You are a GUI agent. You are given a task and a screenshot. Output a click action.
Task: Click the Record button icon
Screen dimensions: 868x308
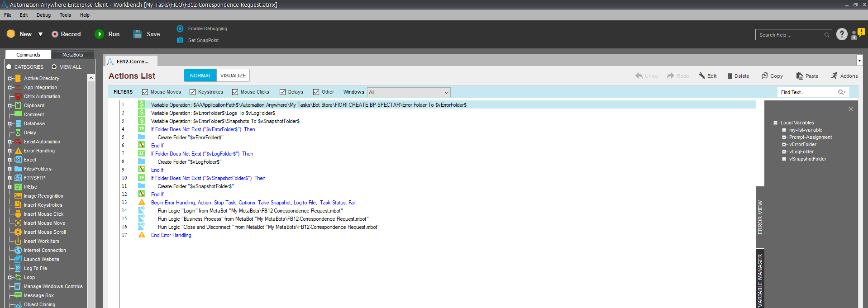pos(55,34)
